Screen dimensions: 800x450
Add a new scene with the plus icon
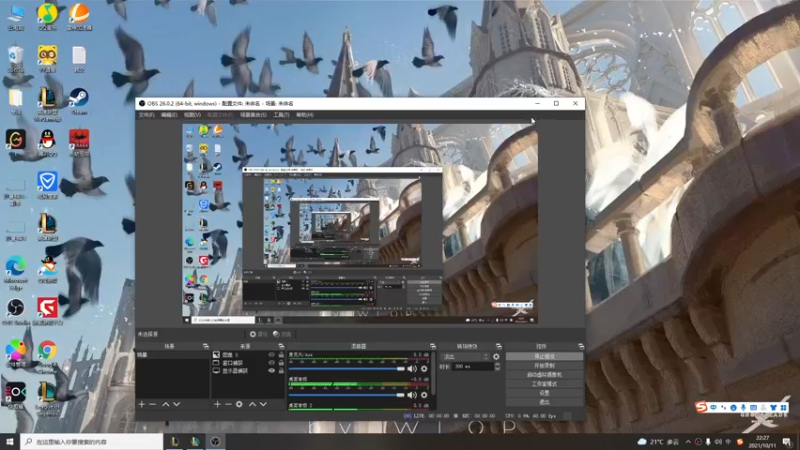click(142, 404)
